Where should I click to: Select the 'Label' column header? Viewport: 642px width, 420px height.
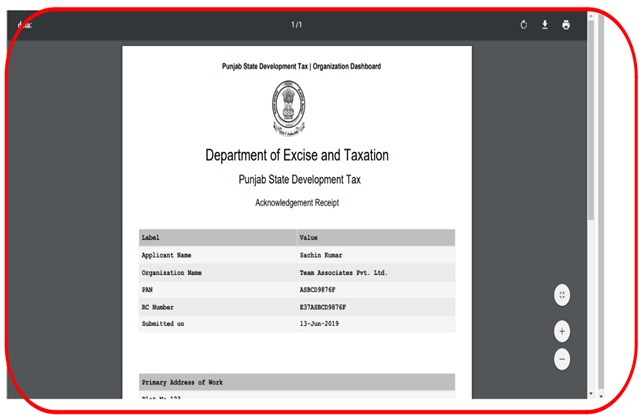point(151,238)
